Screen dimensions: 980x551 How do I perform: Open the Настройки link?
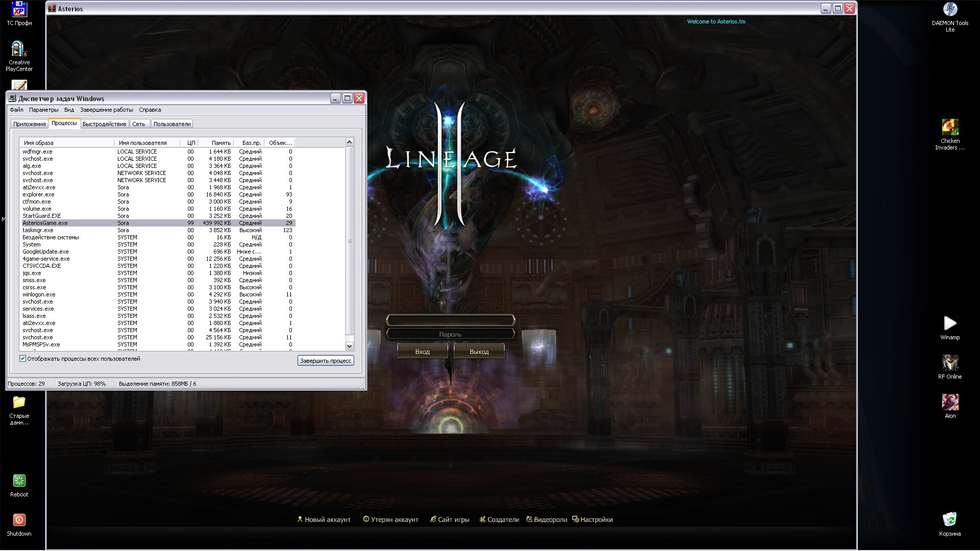(x=593, y=519)
